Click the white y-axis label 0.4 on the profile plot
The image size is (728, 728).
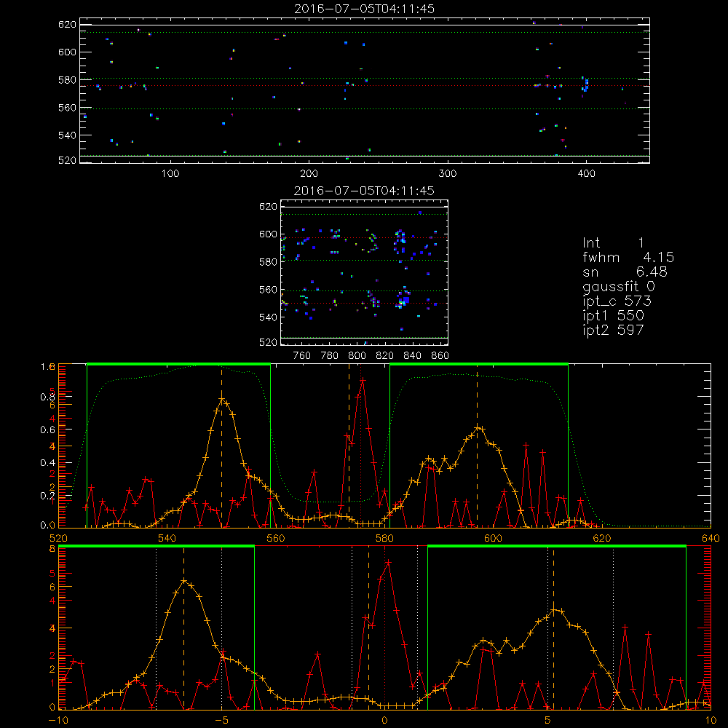click(x=48, y=462)
